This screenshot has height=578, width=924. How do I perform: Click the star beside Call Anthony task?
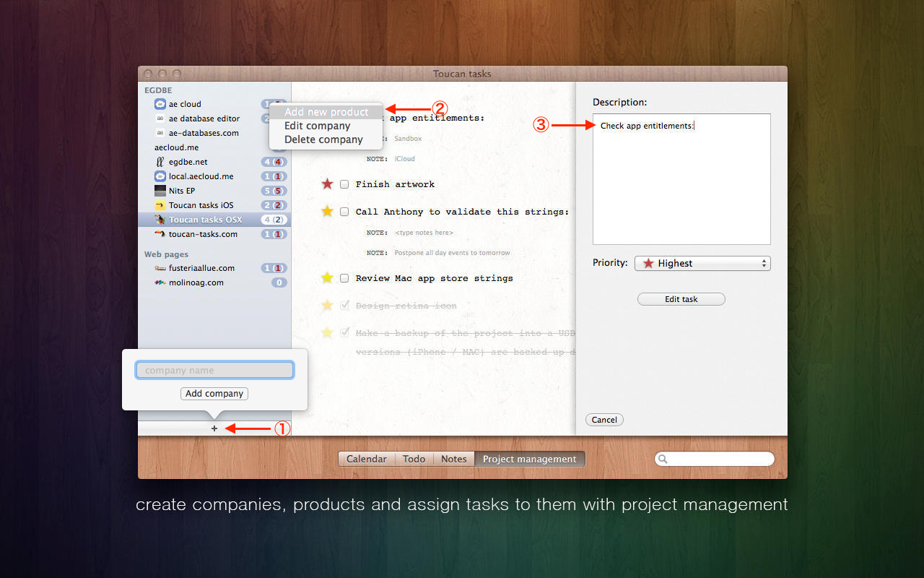327,212
